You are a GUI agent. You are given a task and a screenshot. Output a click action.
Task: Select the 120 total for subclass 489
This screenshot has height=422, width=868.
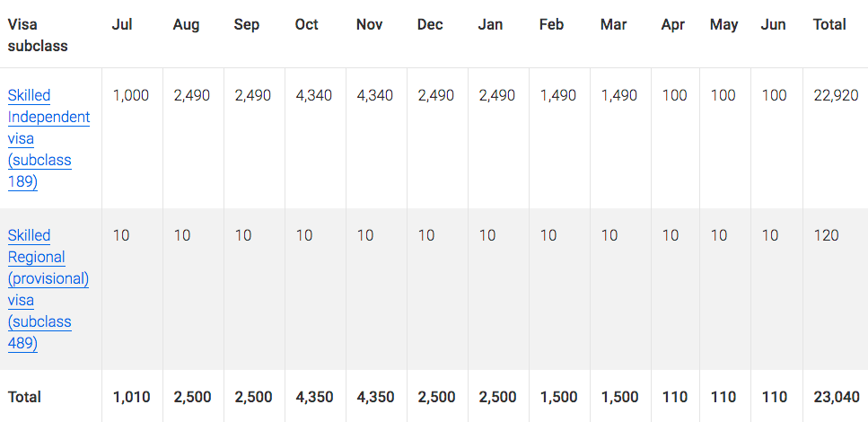click(x=826, y=235)
